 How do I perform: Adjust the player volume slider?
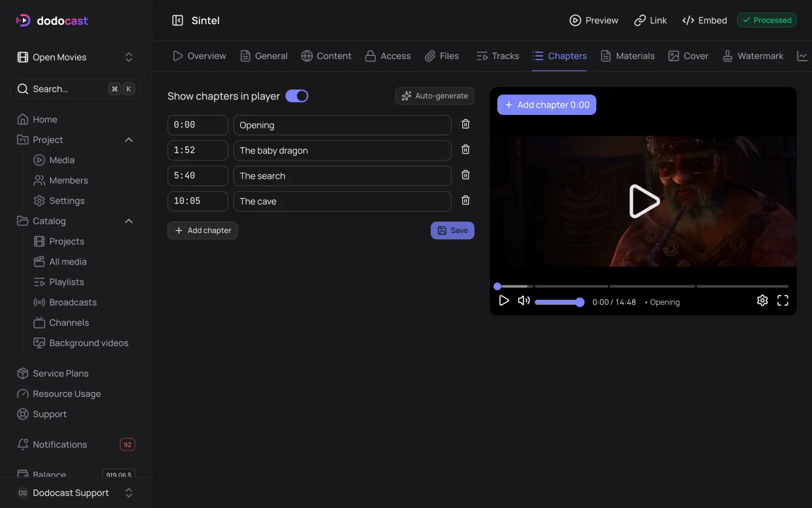559,302
